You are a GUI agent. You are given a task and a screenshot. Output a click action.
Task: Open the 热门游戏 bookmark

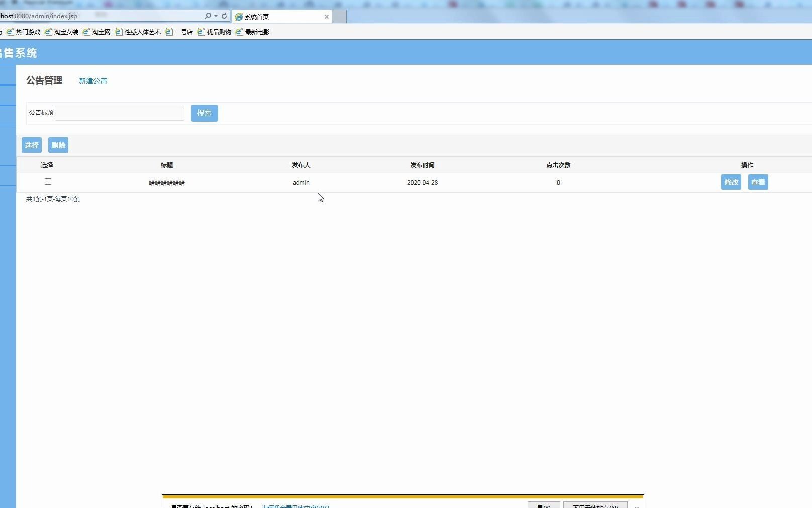click(24, 32)
